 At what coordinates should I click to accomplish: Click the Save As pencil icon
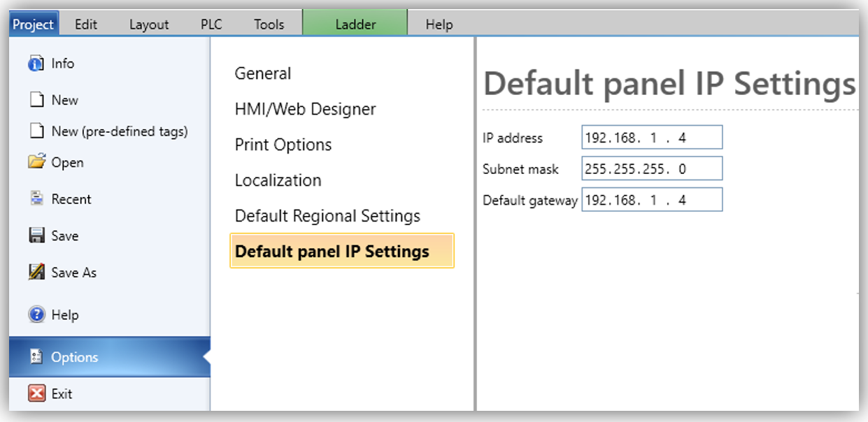[36, 272]
